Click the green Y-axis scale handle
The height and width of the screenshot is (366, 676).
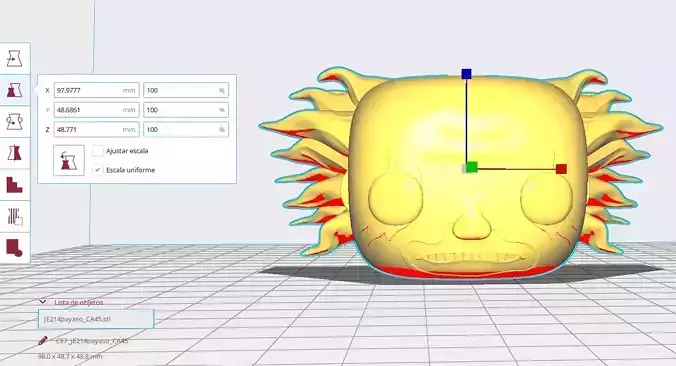473,167
